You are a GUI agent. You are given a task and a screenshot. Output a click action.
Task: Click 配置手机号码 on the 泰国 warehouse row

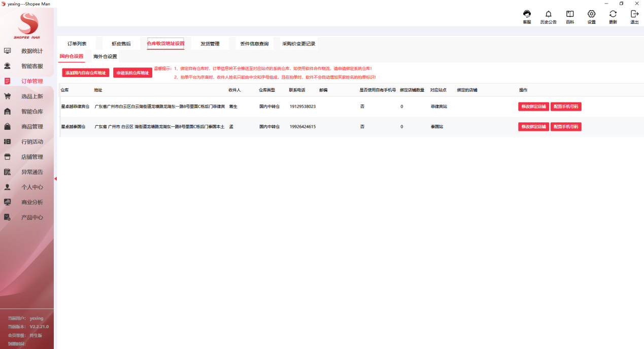(566, 126)
